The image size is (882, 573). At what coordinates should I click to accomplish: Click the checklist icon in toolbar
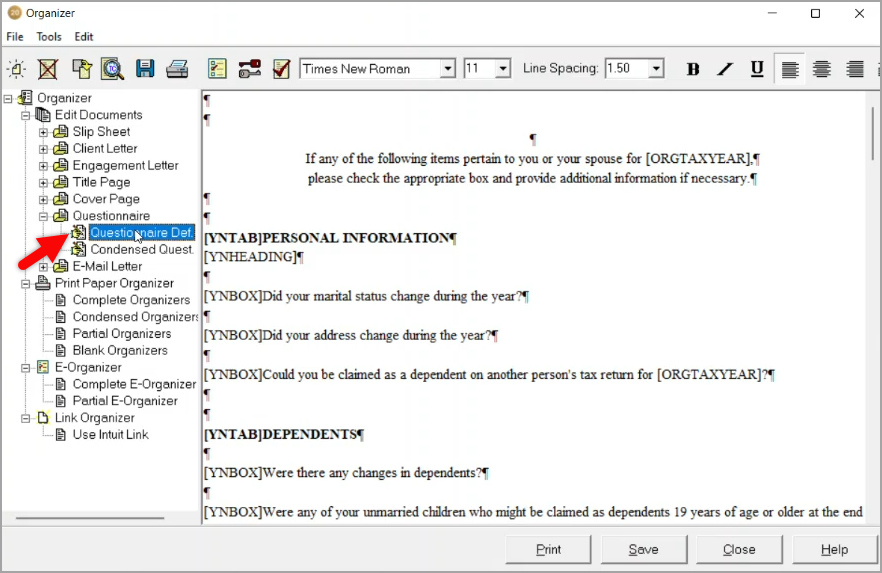point(217,69)
